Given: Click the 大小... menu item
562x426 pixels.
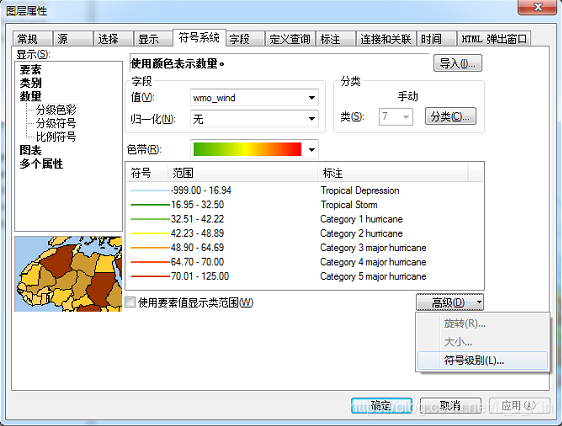Looking at the screenshot, I should 482,342.
